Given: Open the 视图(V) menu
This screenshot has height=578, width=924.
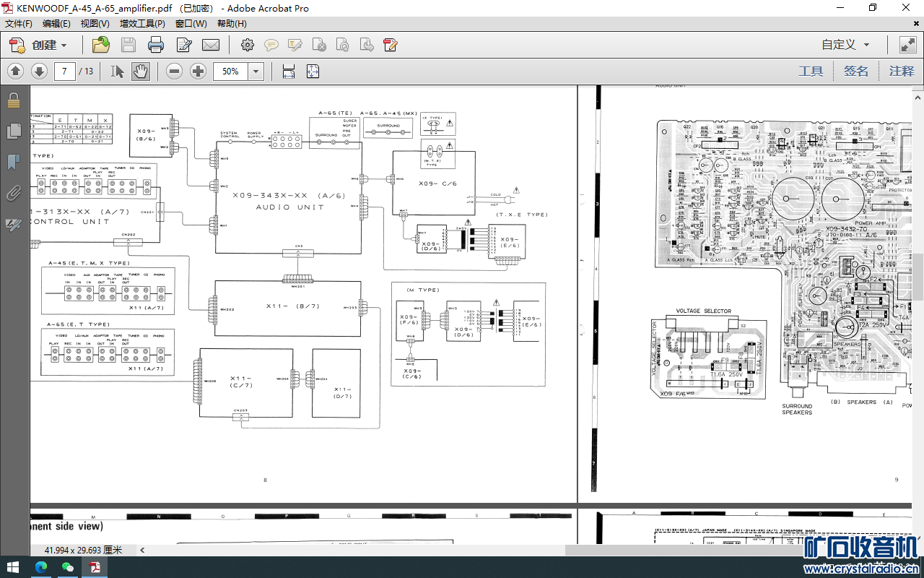Looking at the screenshot, I should (95, 24).
